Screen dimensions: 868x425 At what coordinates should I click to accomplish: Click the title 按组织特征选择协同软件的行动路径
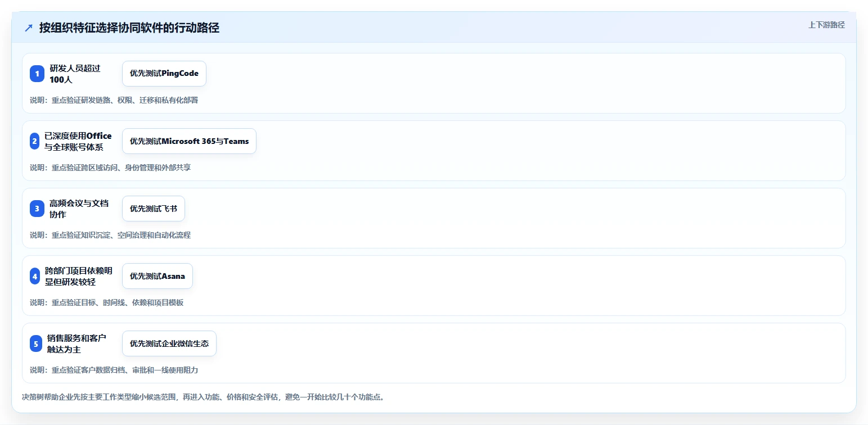(129, 28)
